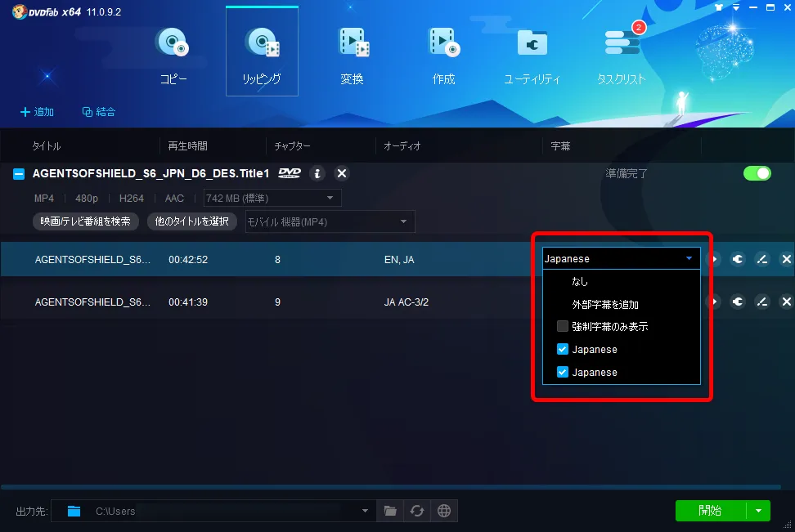Preview the 00:42:52 title

click(713, 259)
